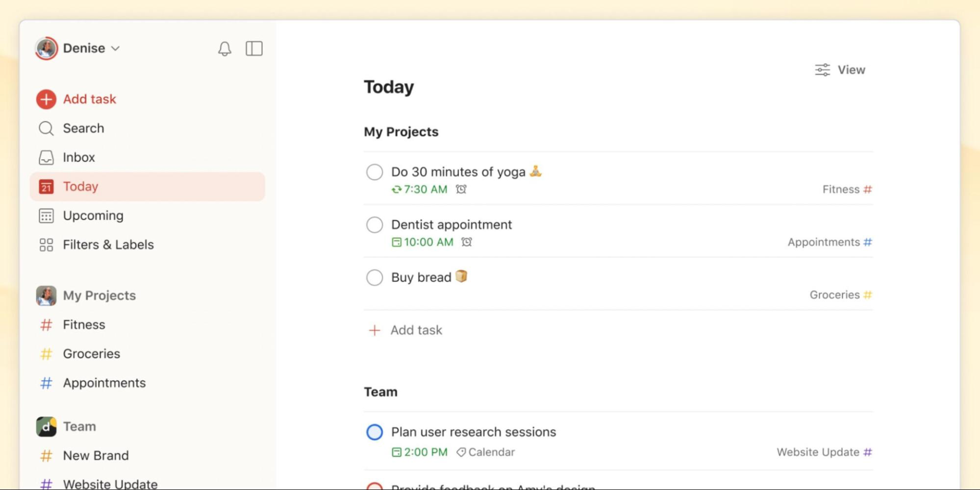Expand the Team workspace section in sidebar

(x=79, y=426)
